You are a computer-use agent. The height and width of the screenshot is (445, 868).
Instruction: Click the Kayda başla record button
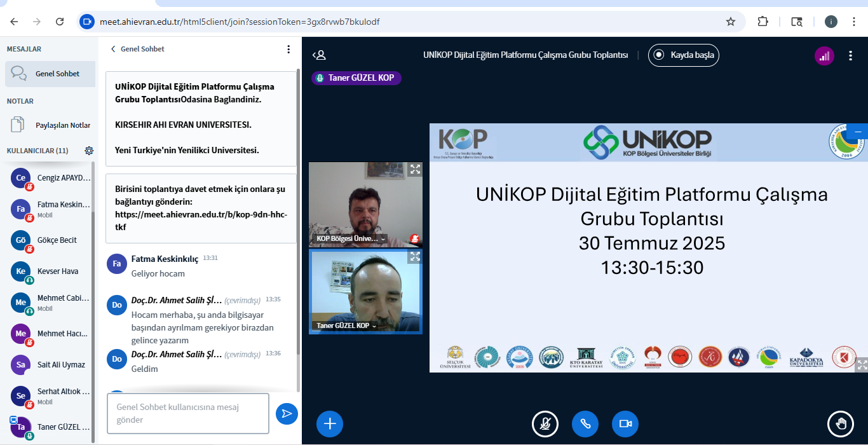[x=684, y=55]
